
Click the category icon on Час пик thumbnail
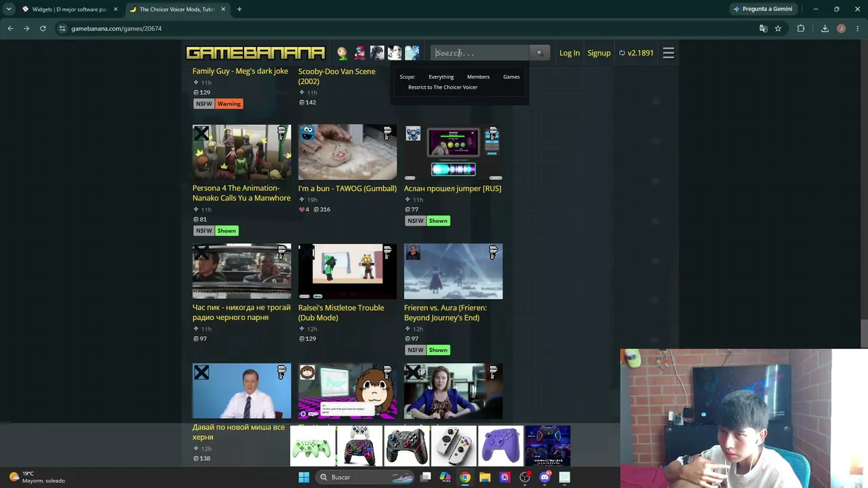(282, 252)
